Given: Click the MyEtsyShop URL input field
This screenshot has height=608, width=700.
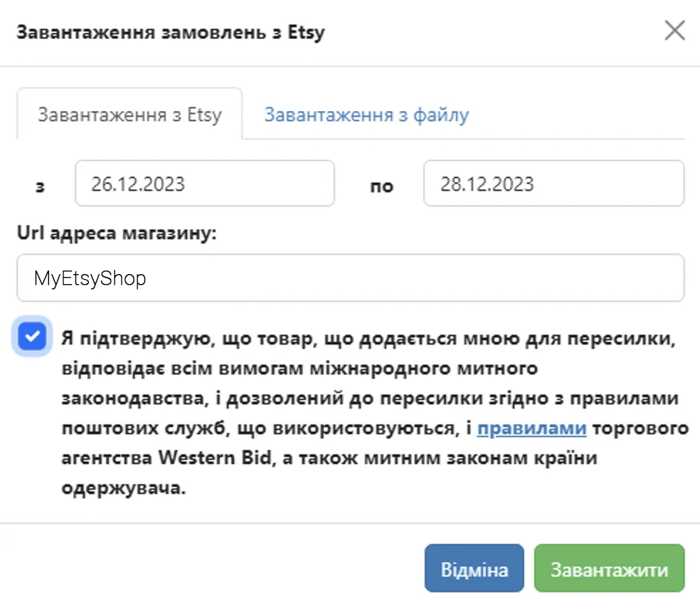Looking at the screenshot, I should coord(351,278).
